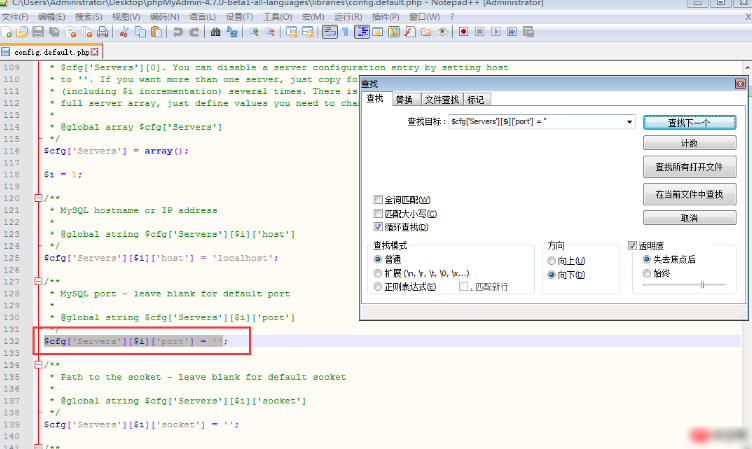Open the 文件(F) menu
The width and height of the screenshot is (752, 449).
point(15,17)
